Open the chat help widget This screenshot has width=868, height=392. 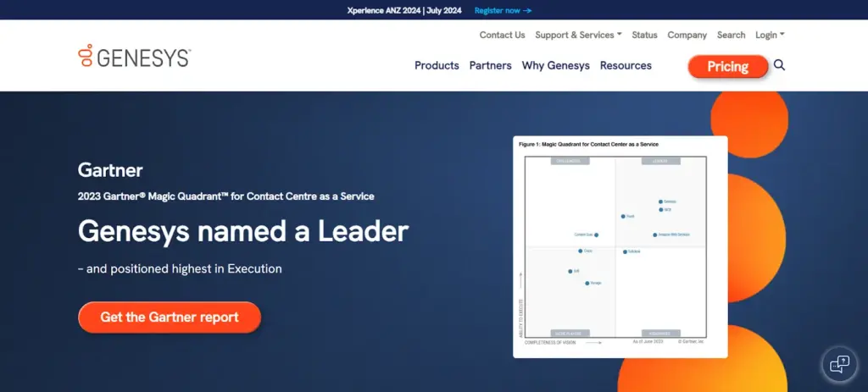tap(839, 364)
